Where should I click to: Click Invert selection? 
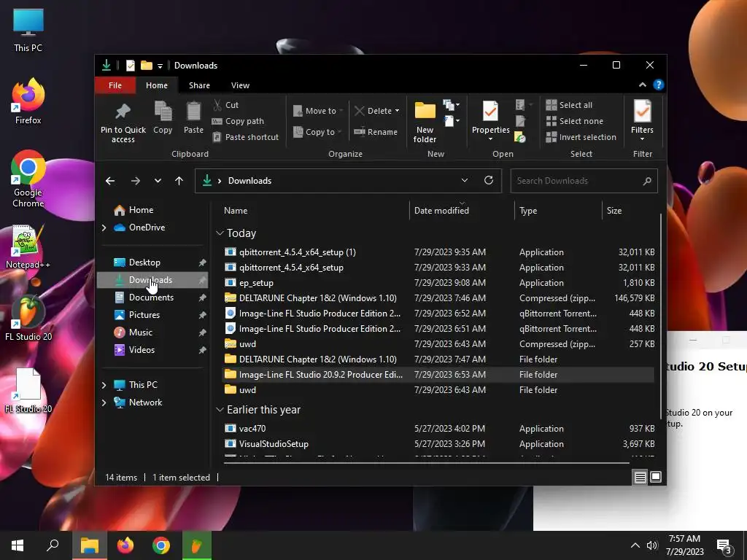coord(581,137)
